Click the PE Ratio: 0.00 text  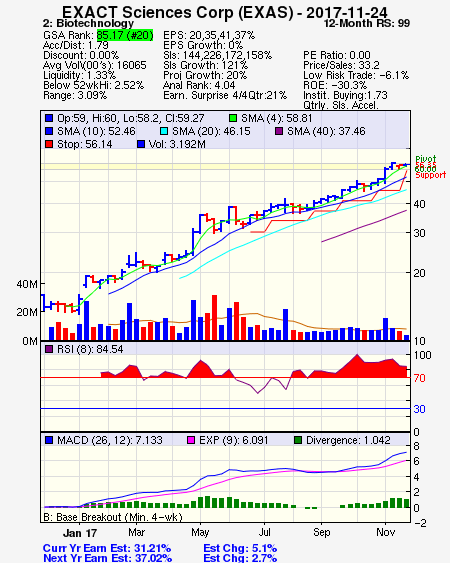pyautogui.click(x=337, y=55)
